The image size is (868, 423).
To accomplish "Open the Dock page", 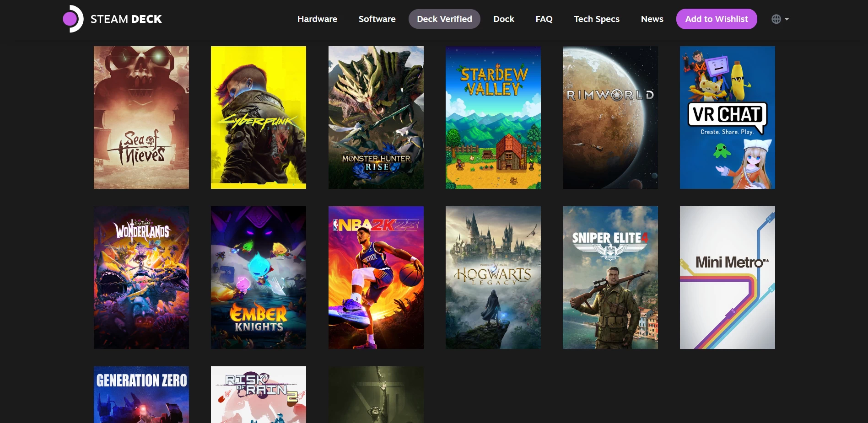I will 504,19.
